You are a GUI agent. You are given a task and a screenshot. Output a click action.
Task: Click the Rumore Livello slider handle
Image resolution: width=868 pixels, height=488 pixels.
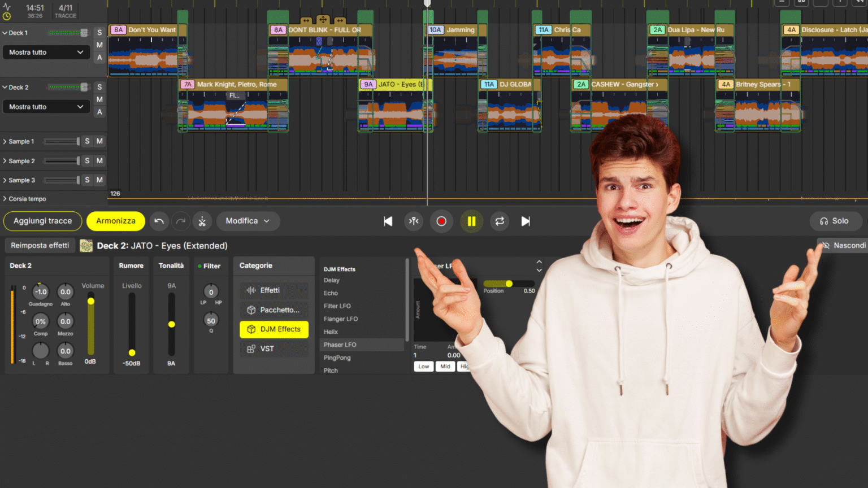pos(132,352)
